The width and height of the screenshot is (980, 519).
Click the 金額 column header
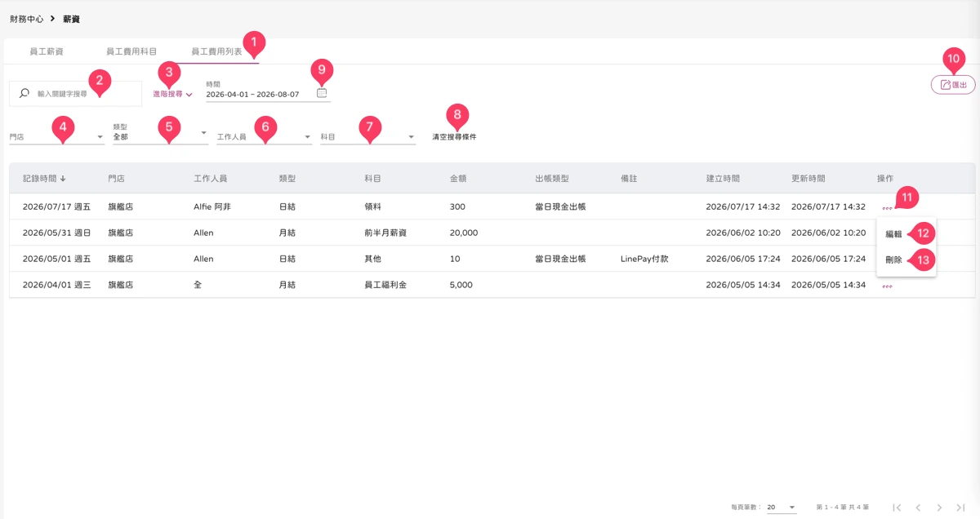click(x=458, y=178)
